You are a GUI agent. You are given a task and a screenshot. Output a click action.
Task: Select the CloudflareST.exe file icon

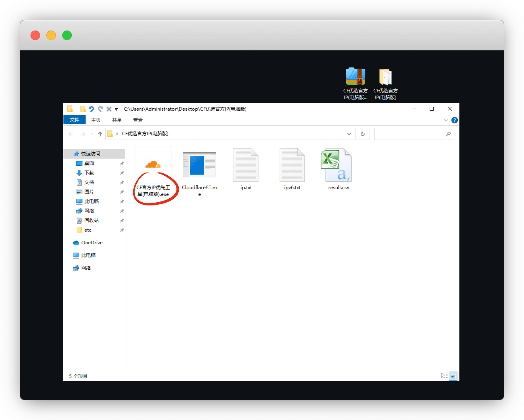[199, 165]
